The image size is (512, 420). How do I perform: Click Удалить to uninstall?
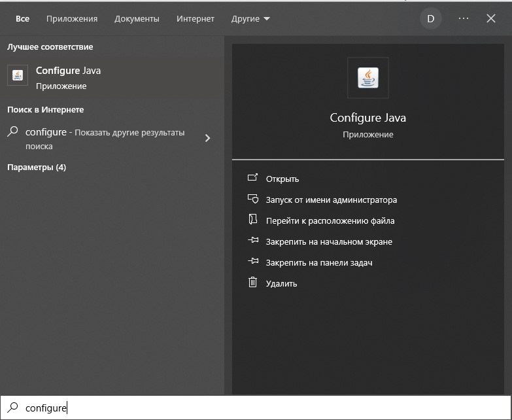click(x=281, y=283)
